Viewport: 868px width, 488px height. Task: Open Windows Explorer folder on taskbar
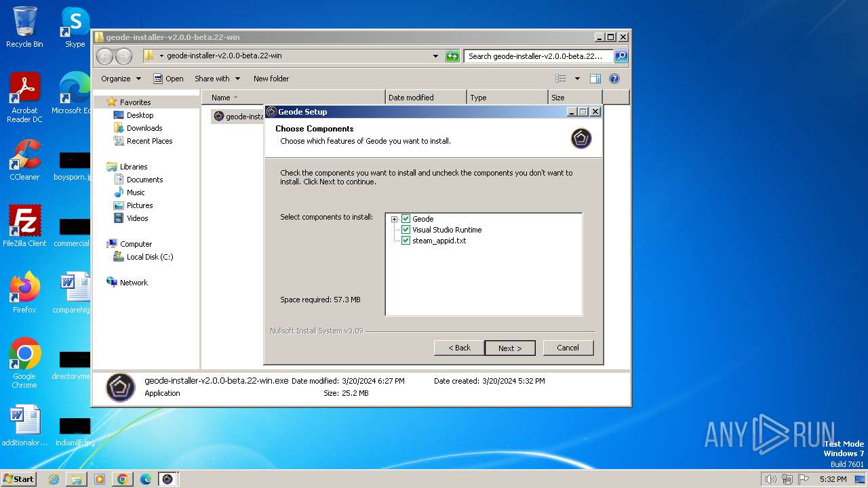[x=77, y=479]
